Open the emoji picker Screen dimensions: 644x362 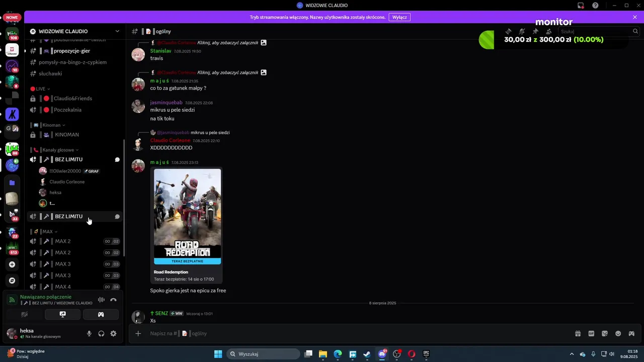click(x=618, y=333)
